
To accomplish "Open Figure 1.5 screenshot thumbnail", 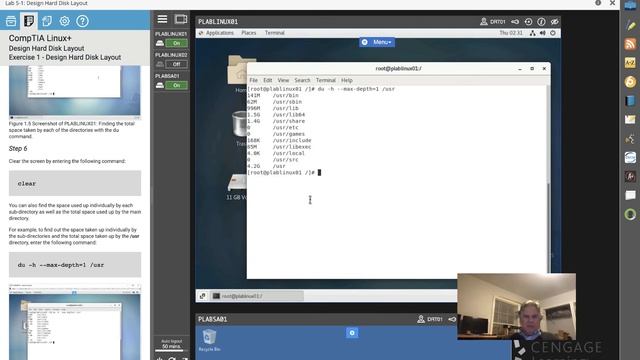I will (x=75, y=92).
